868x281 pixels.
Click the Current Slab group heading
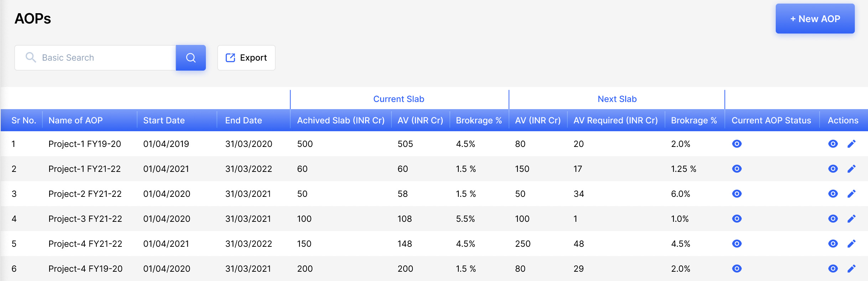pyautogui.click(x=399, y=99)
